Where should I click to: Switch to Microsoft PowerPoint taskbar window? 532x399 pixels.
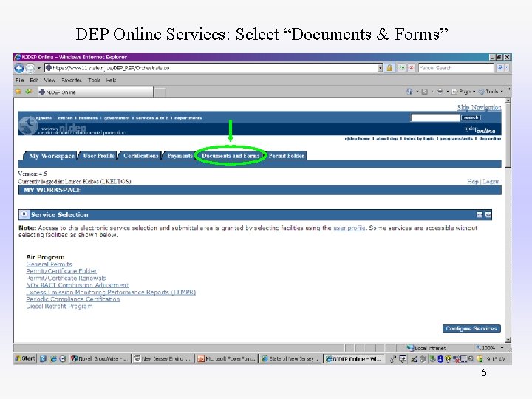point(226,358)
